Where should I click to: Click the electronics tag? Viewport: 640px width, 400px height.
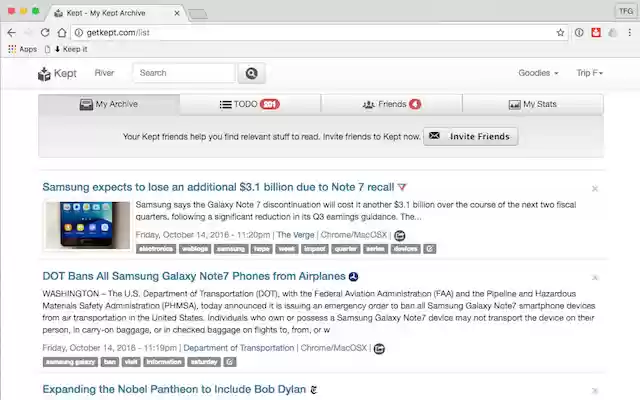click(x=156, y=249)
